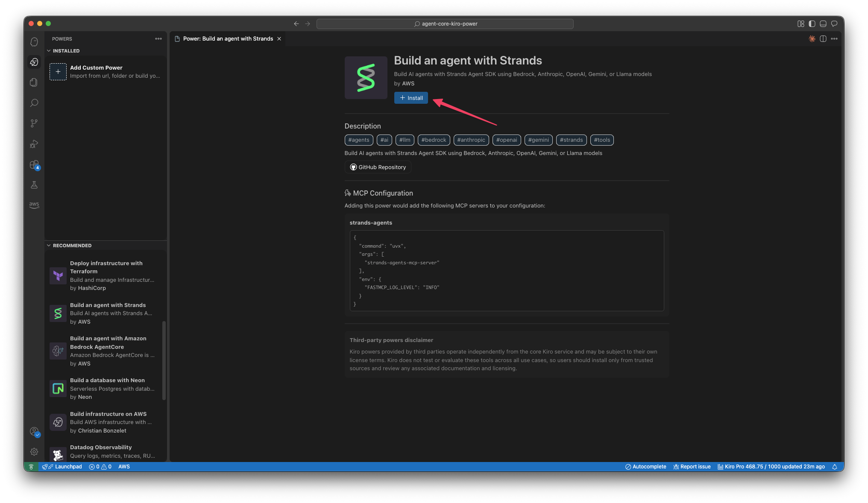Open the AWS toolkit icon in sidebar

(x=34, y=205)
